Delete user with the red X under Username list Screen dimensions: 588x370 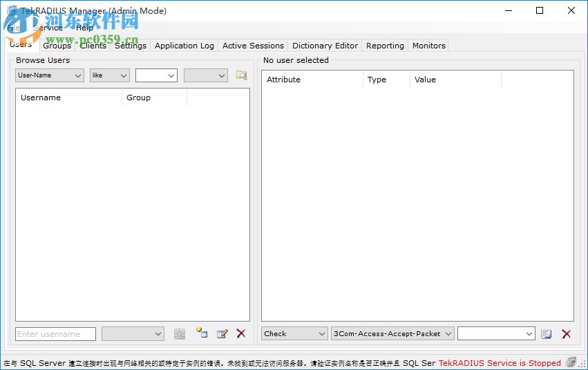coord(241,333)
